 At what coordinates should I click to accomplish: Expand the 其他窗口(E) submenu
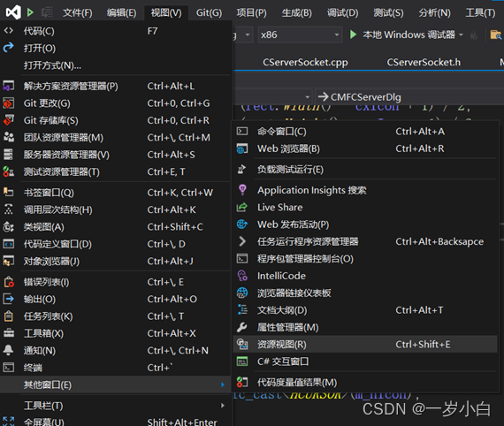point(116,384)
